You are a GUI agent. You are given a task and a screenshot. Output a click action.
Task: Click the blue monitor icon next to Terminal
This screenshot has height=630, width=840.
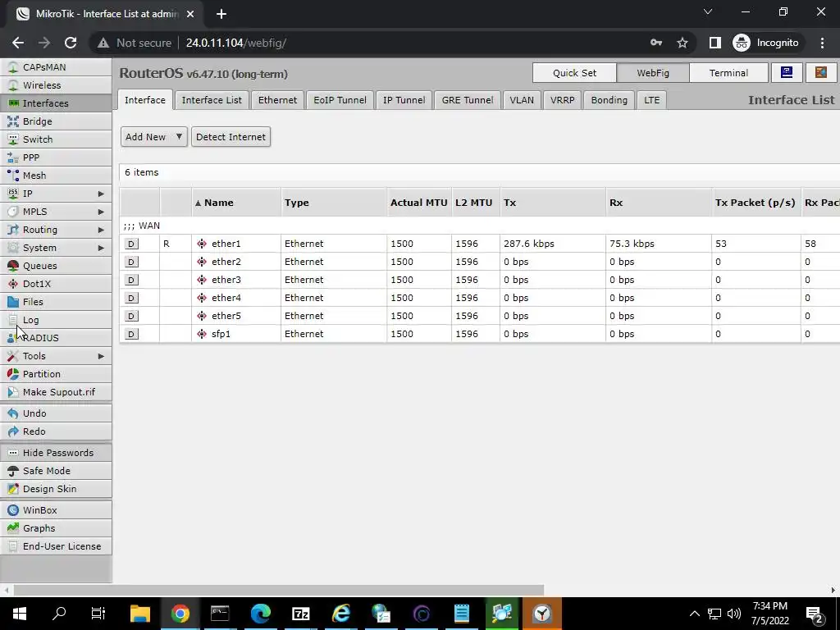787,73
